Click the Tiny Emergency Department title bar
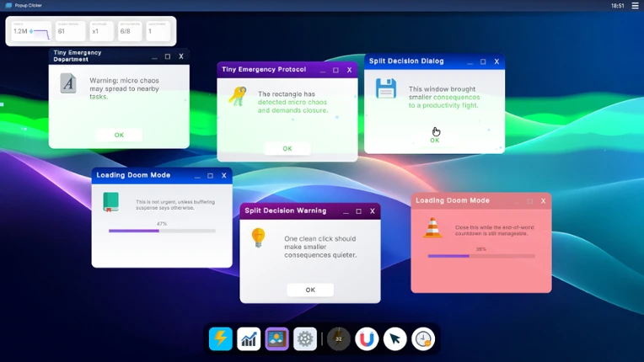Screen dimensions: 644x362 click(119, 56)
